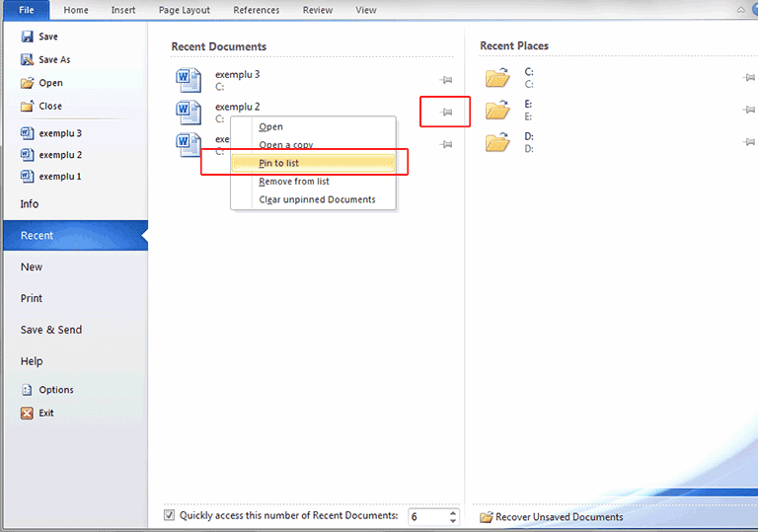758x532 pixels.
Task: Click Recover Unsaved Documents link
Action: click(559, 517)
